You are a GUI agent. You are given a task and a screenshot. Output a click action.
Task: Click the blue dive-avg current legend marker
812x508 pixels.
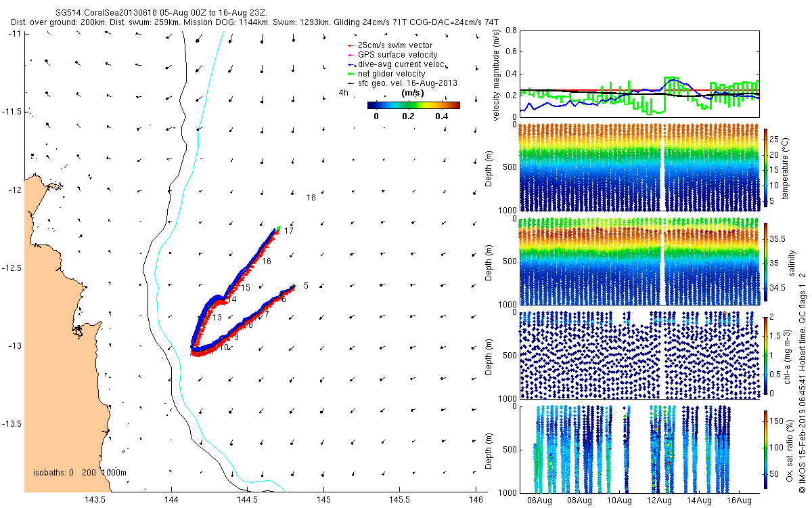click(350, 64)
